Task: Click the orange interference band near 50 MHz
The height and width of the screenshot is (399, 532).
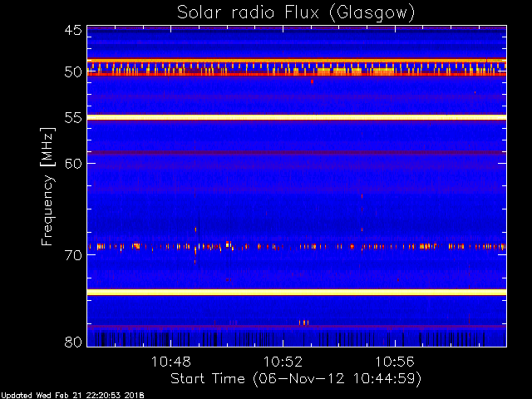Action: (x=297, y=66)
